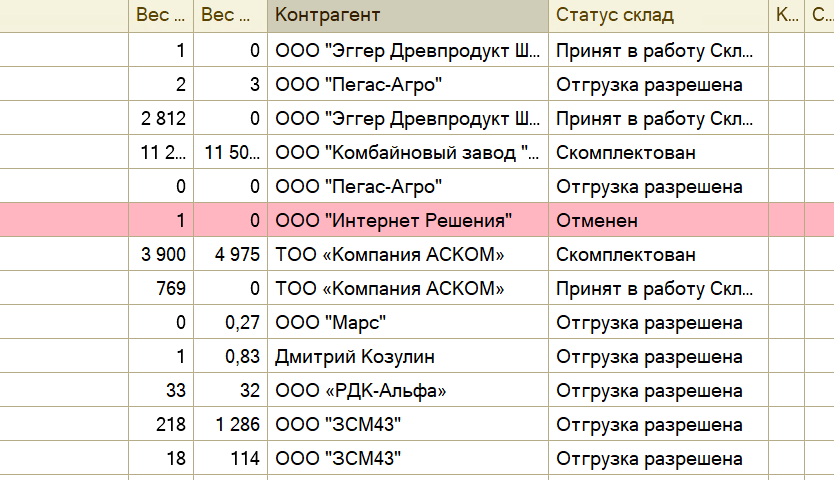Select the ООО "Интернет Решения" cell
Image resolution: width=834 pixels, height=480 pixels.
(x=407, y=220)
